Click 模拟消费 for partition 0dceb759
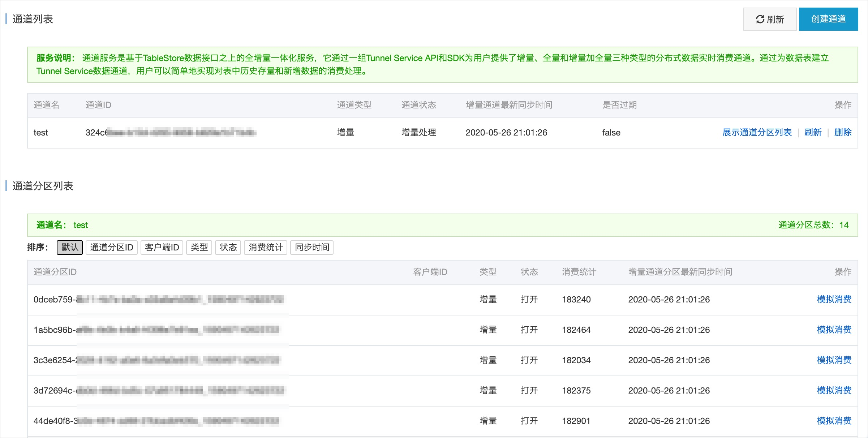868x438 pixels. pos(834,300)
